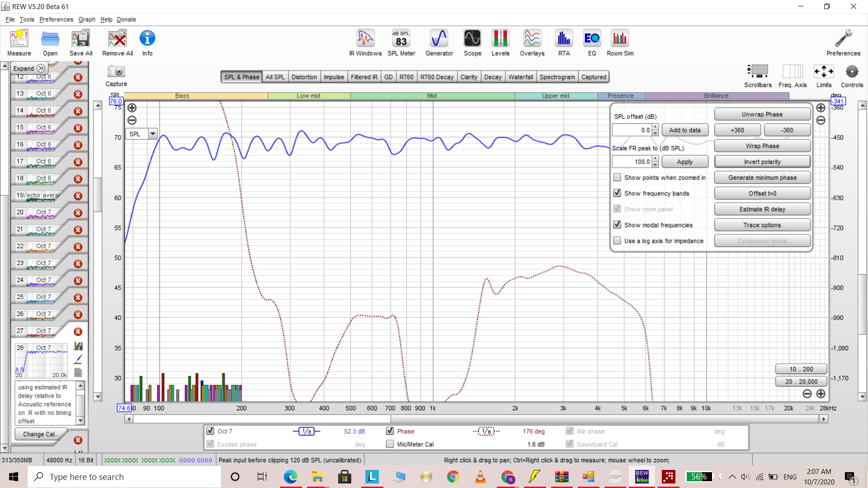The width and height of the screenshot is (868, 488).
Task: Click the Remove All icon
Action: click(x=118, y=43)
